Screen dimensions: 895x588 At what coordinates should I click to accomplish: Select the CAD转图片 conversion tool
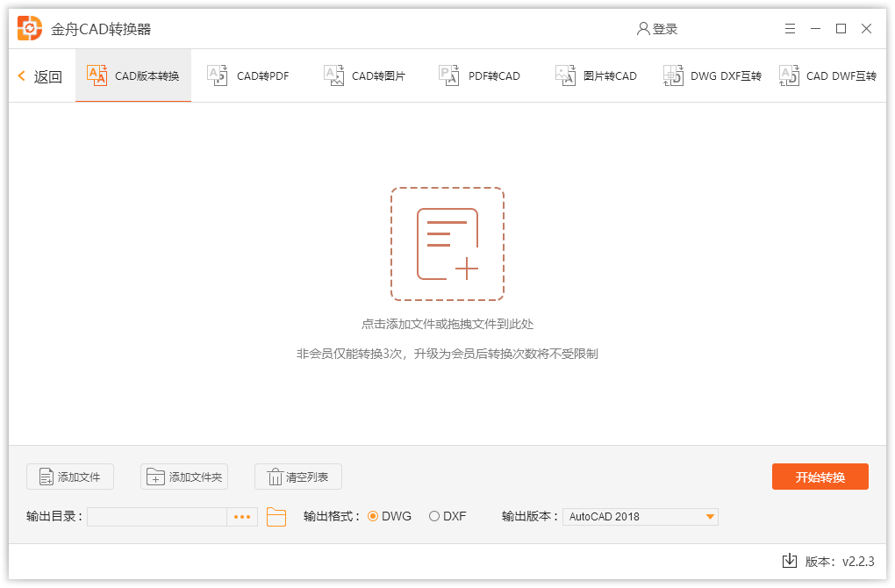tap(365, 75)
